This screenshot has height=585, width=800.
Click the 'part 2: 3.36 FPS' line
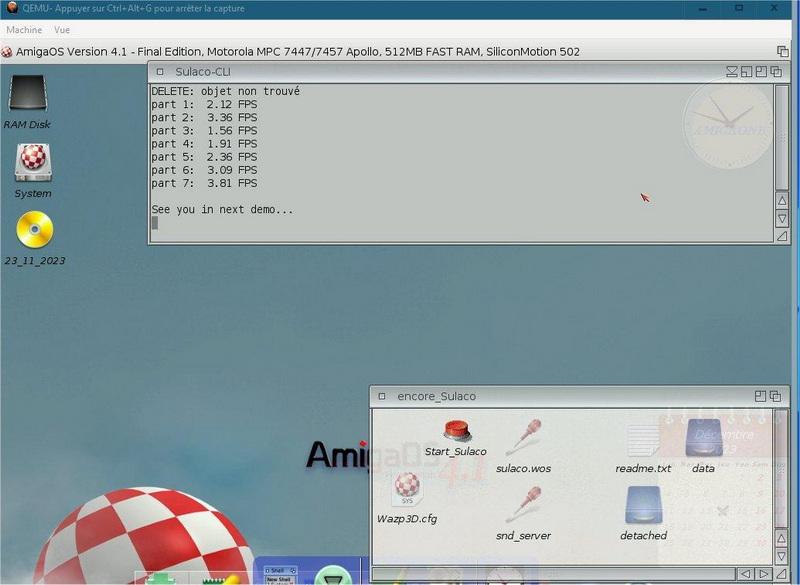click(x=204, y=118)
